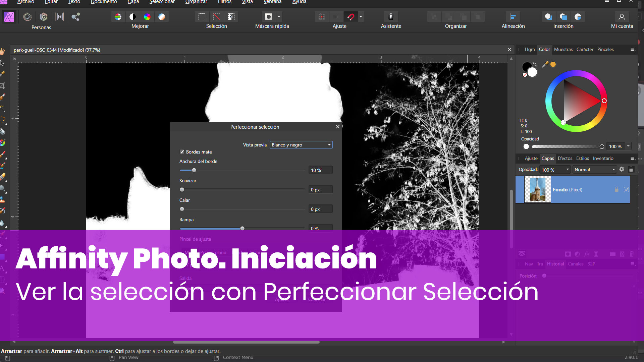
Task: Expand the Ajuste snapping options arrow
Action: tap(361, 17)
